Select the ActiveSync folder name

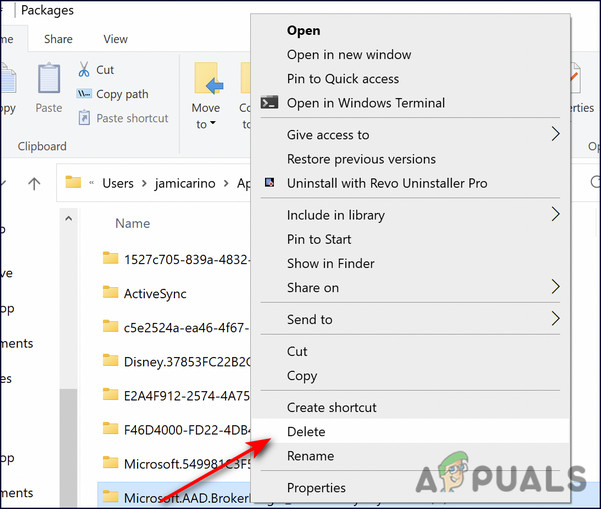155,294
